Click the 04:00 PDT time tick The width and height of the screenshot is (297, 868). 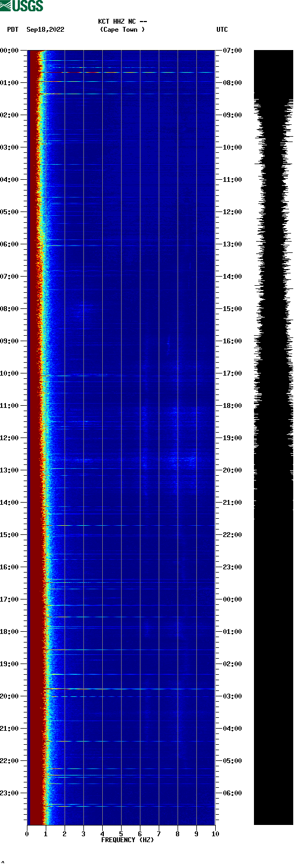coord(9,180)
